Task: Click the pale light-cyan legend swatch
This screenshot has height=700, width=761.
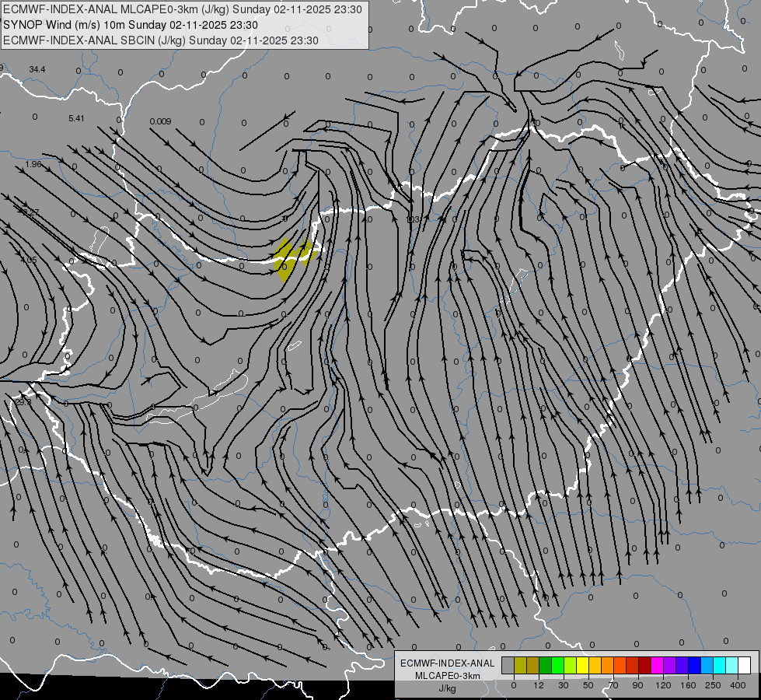Action: 732,665
